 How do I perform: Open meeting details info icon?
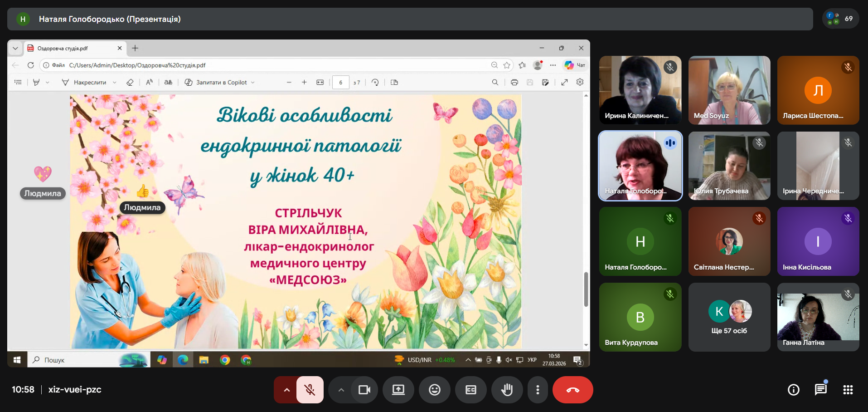(x=793, y=390)
